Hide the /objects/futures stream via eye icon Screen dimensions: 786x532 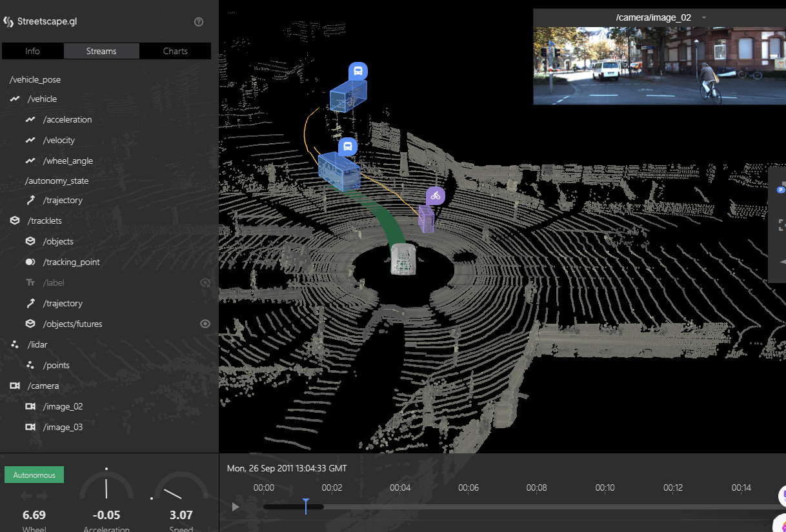pos(206,324)
